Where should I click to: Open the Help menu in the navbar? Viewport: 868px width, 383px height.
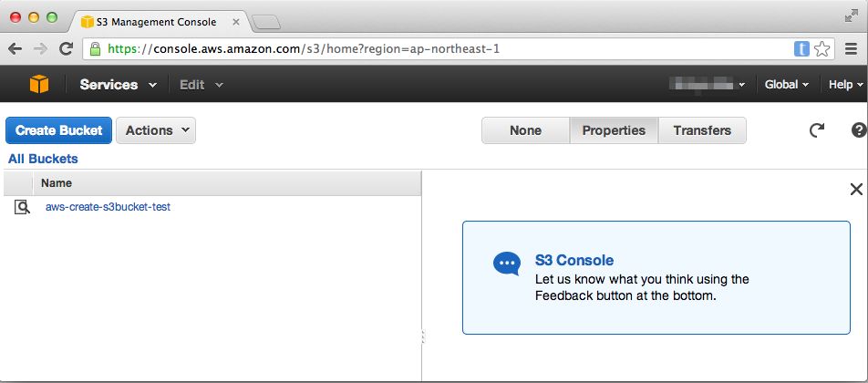tap(845, 85)
